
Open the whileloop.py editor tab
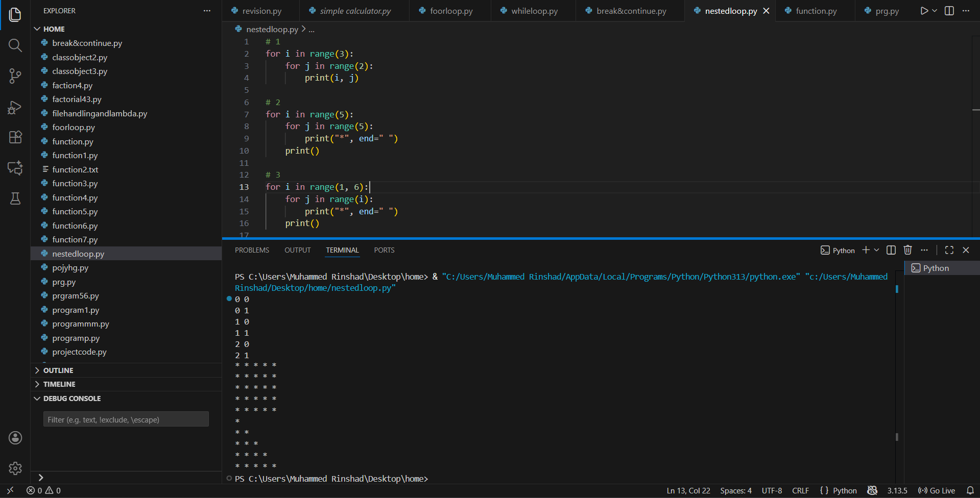533,10
